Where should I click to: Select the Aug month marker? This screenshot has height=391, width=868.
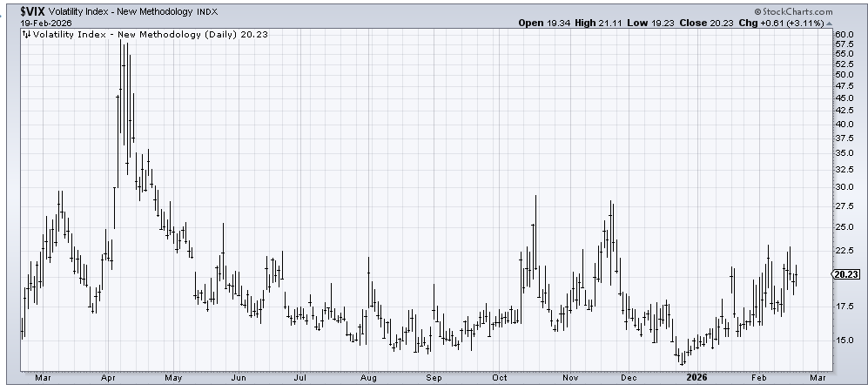click(x=367, y=379)
